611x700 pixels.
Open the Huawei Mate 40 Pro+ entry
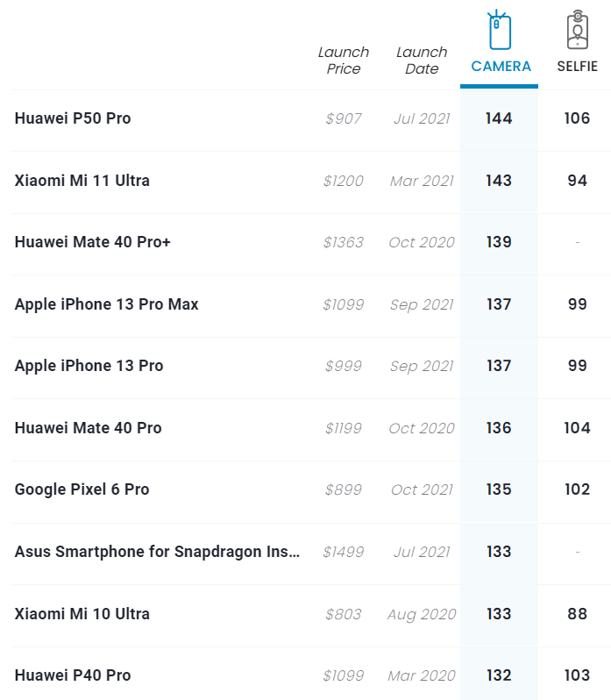(92, 242)
